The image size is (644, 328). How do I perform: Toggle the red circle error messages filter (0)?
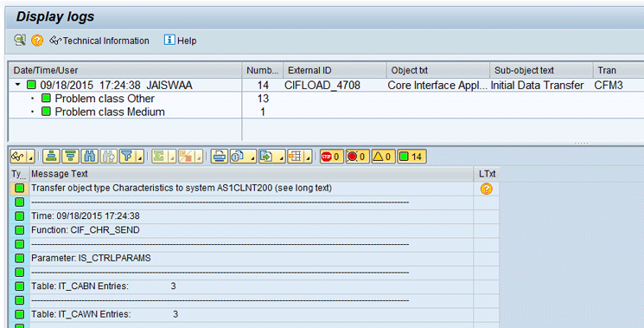coord(357,157)
